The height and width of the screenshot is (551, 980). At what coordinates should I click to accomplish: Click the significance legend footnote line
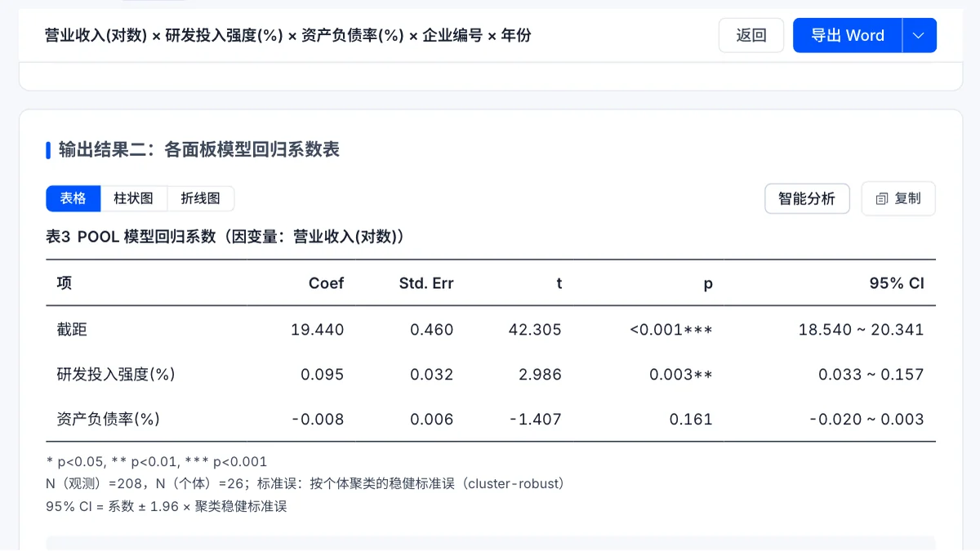(157, 461)
